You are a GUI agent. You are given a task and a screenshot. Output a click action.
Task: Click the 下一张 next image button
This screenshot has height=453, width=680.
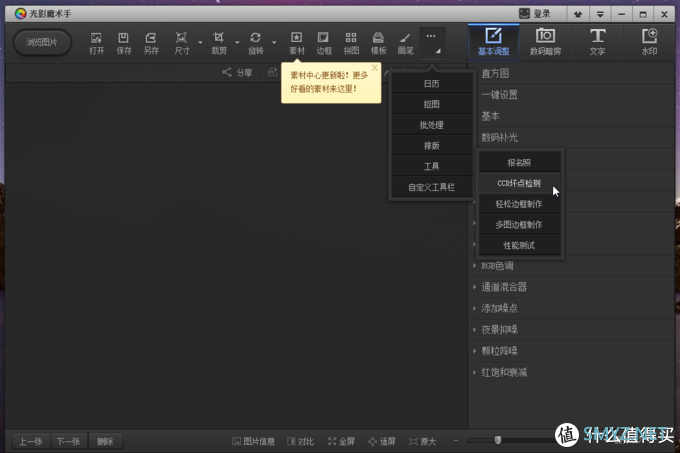click(69, 441)
